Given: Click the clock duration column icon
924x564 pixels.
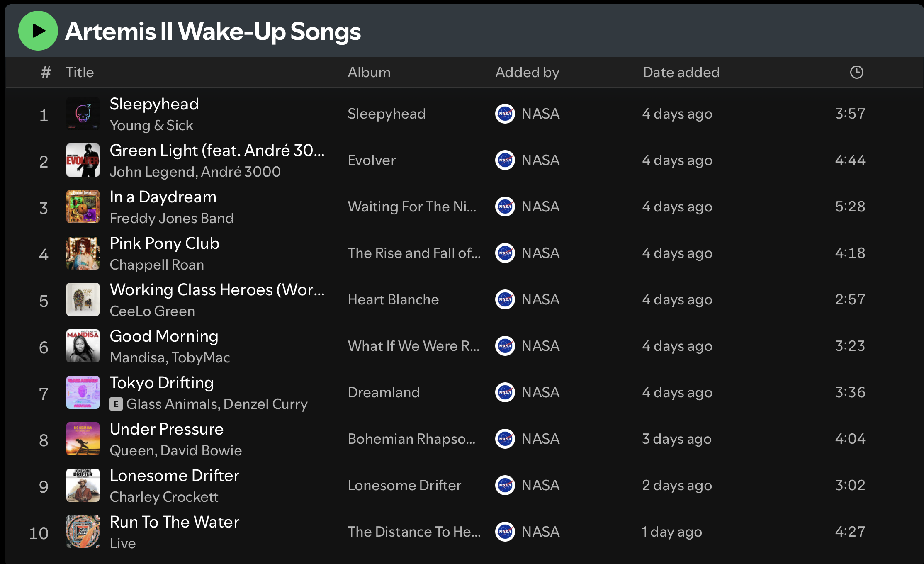Looking at the screenshot, I should pyautogui.click(x=856, y=72).
